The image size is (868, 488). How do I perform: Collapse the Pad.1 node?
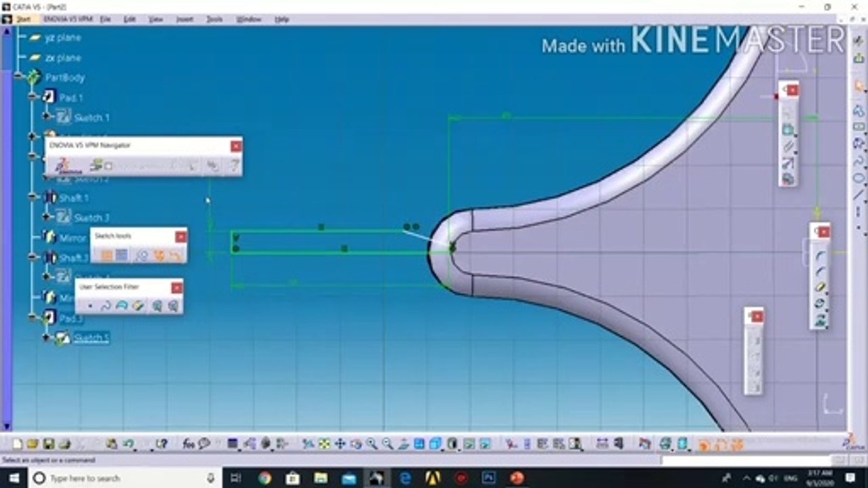click(x=33, y=97)
